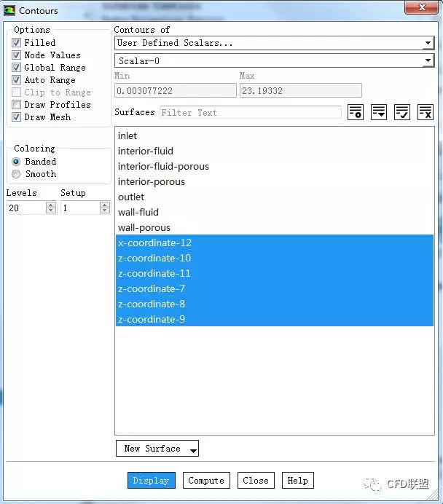Uncheck the Draw Mesh option
Screen dimensions: 443x504
(17, 117)
